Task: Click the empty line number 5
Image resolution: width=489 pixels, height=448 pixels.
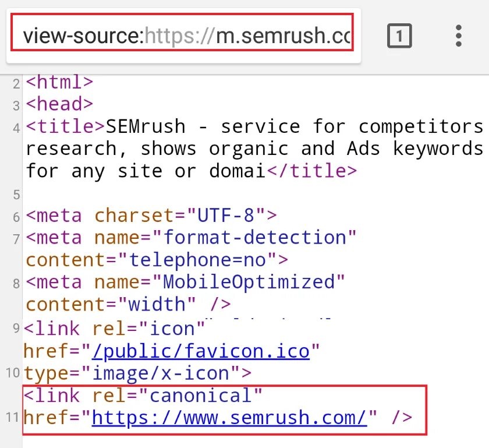Action: coord(17,195)
